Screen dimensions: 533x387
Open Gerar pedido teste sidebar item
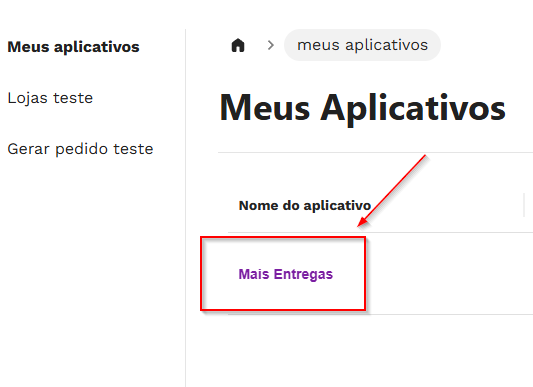pos(80,149)
